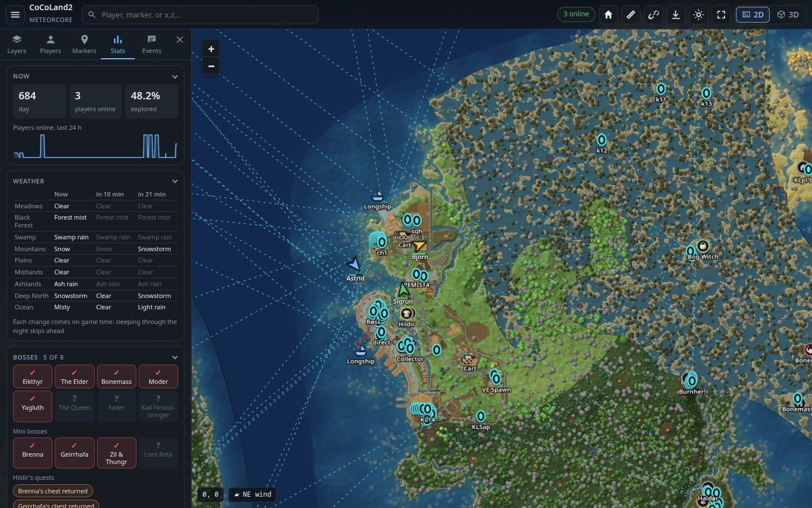Collapse the NOW section

[175, 77]
